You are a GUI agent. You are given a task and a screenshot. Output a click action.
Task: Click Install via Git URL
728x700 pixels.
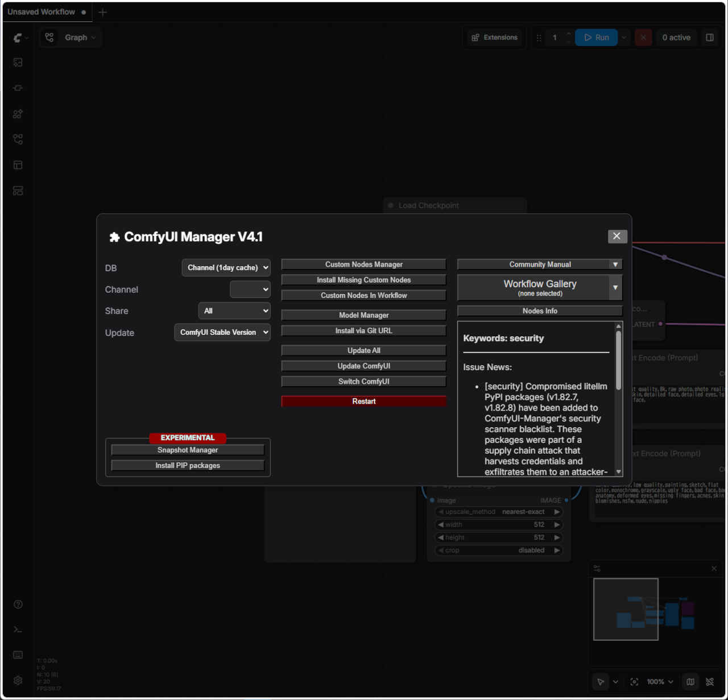pos(364,331)
